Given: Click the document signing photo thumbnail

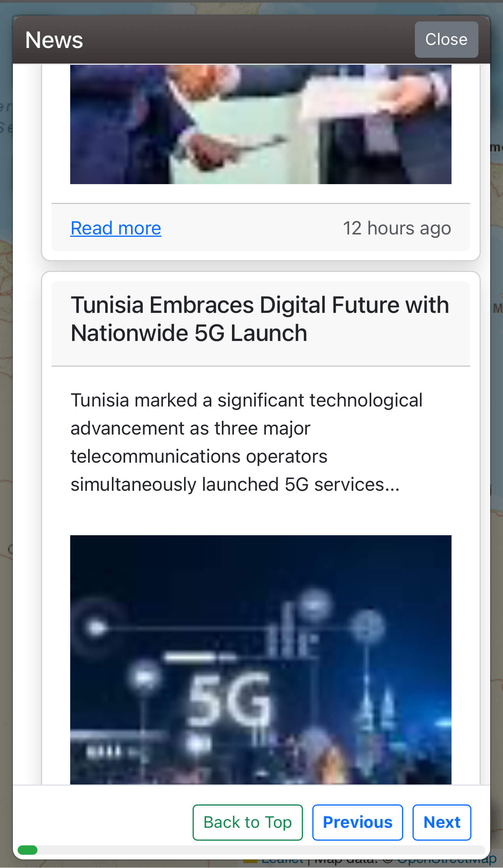Looking at the screenshot, I should tap(260, 124).
